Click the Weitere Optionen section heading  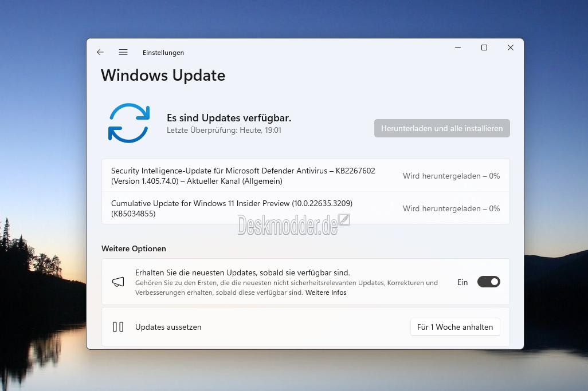pos(134,248)
